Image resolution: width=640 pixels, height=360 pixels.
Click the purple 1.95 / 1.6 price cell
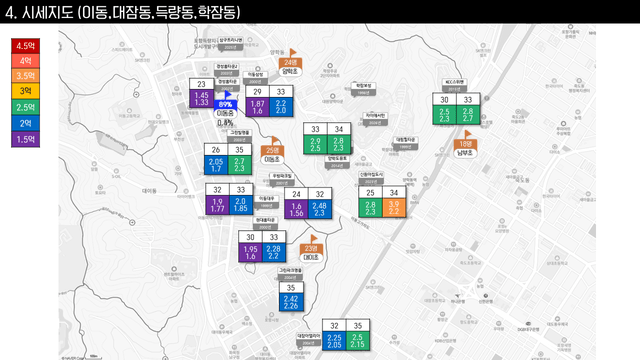(x=251, y=252)
